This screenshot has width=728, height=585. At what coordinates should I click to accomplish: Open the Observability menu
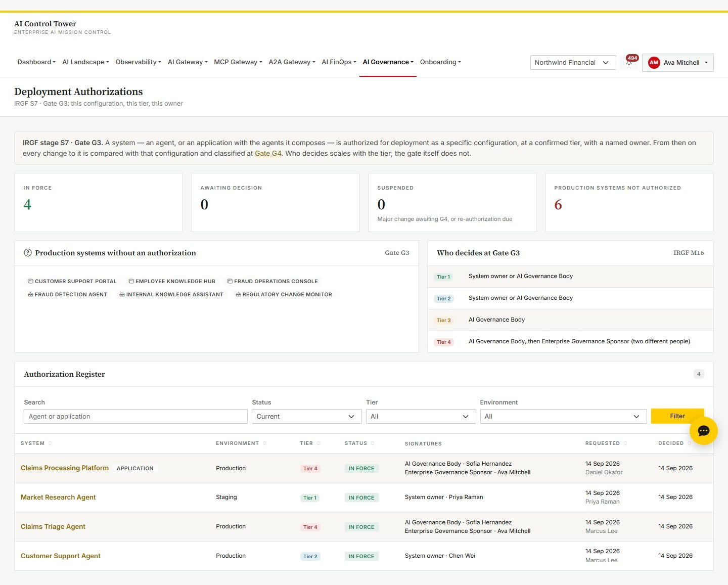138,62
